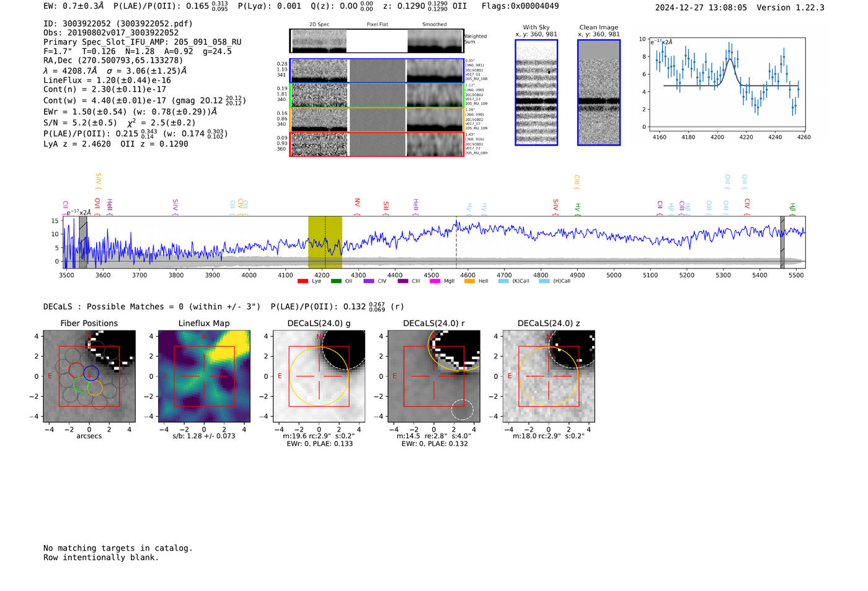This screenshot has width=868, height=591.
Task: Click the blue-bordered fiber's 2D Spec cutout
Action: 319,71
